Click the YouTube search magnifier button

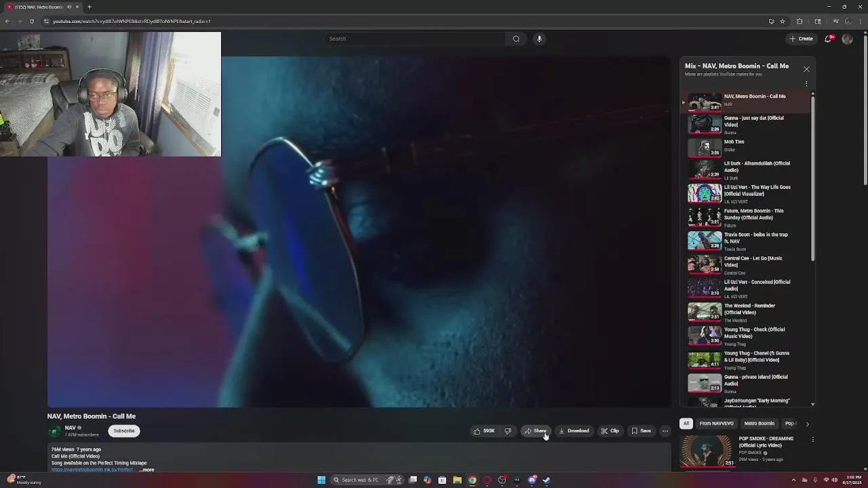click(x=516, y=39)
